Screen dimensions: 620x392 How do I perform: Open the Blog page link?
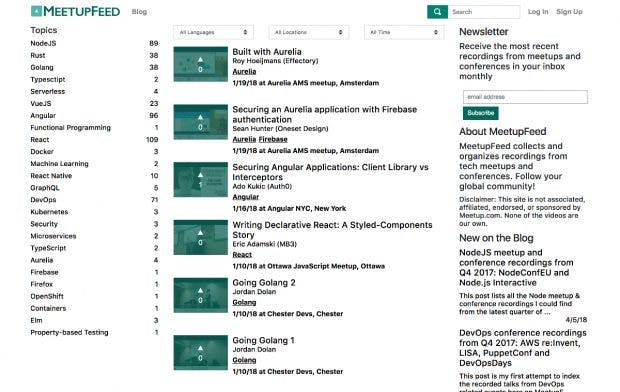(x=139, y=12)
